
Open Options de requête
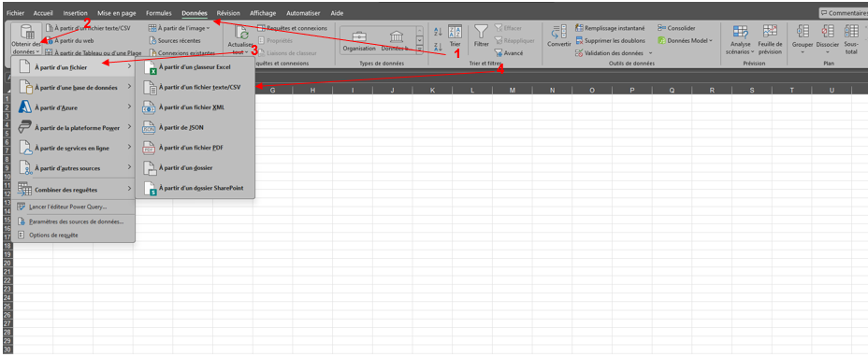pos(73,236)
